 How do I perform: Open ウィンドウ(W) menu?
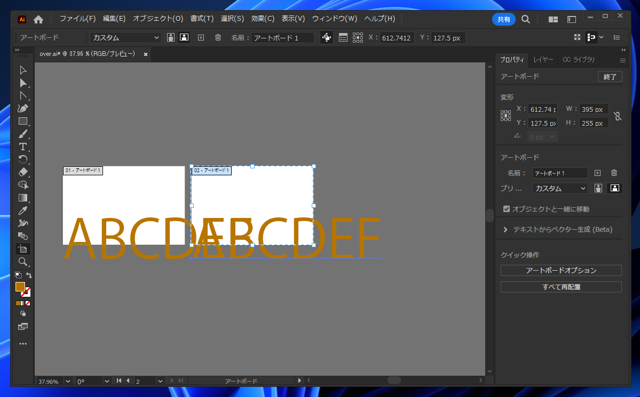[334, 19]
